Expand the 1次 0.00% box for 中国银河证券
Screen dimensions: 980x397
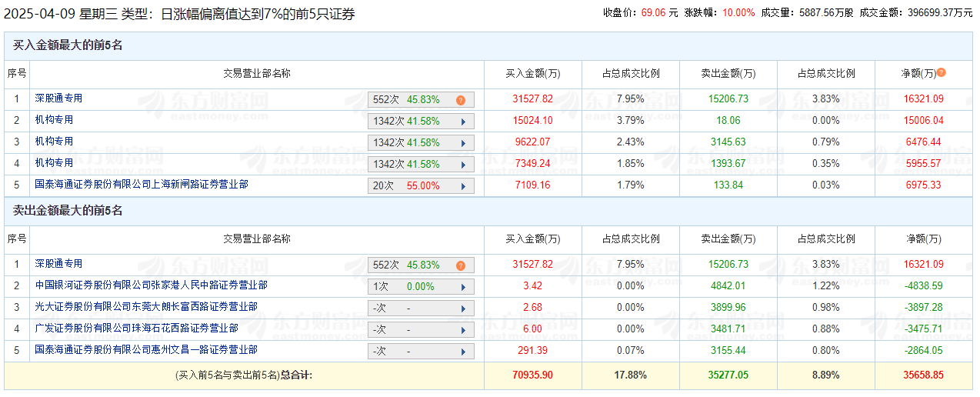tap(421, 287)
